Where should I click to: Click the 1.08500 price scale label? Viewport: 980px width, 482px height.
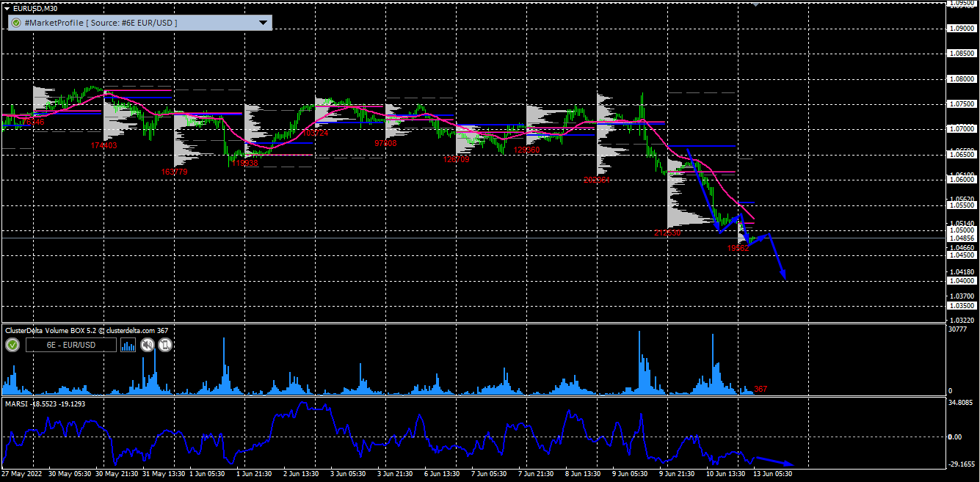click(x=961, y=54)
